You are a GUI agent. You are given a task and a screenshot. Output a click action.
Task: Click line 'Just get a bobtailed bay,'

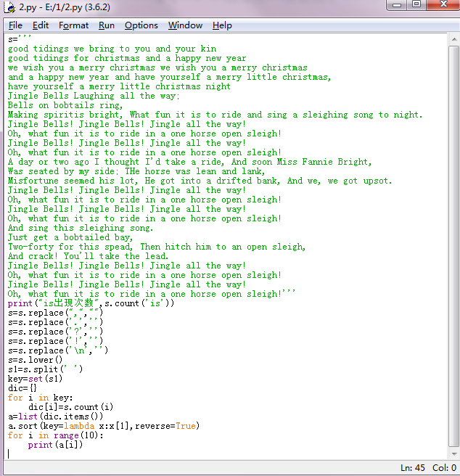coord(70,237)
